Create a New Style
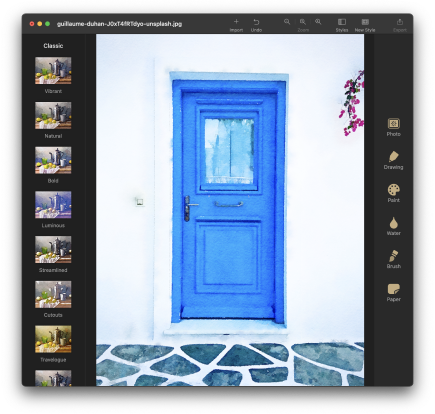 click(x=365, y=22)
